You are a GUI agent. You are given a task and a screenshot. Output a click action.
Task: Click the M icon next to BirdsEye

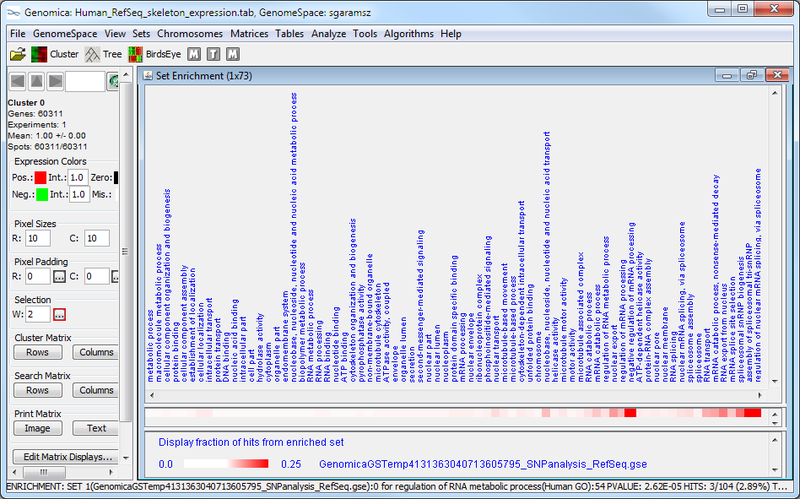click(x=194, y=54)
